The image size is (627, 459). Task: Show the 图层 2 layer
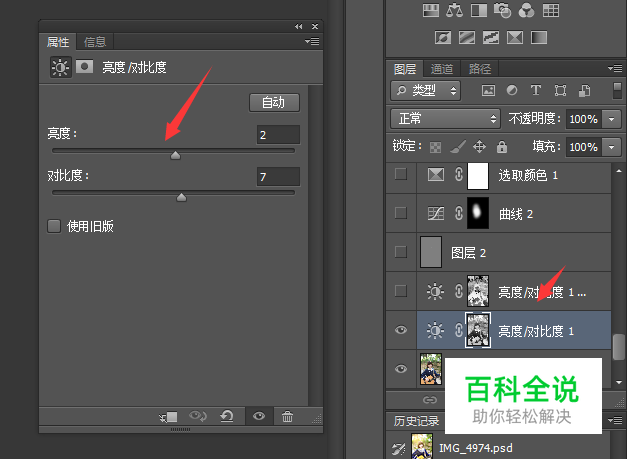point(401,252)
